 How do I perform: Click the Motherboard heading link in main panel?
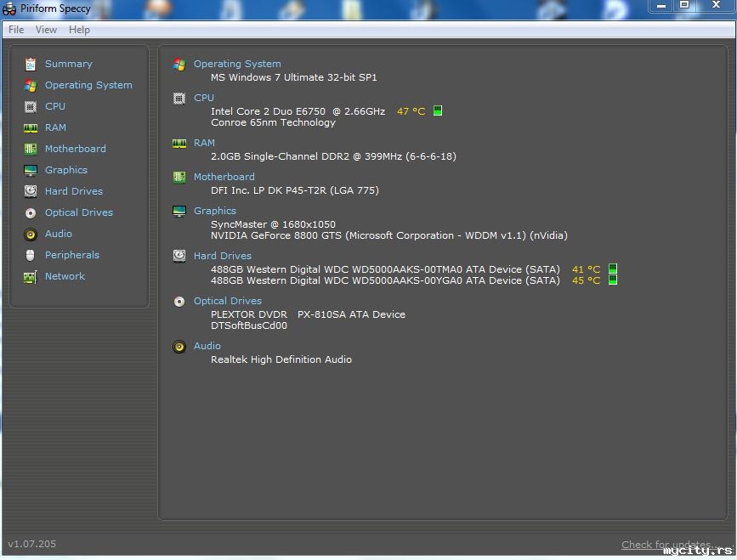pyautogui.click(x=224, y=177)
